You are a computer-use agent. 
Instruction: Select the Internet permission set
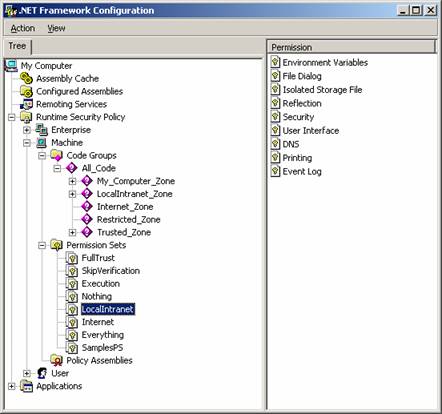tap(98, 322)
